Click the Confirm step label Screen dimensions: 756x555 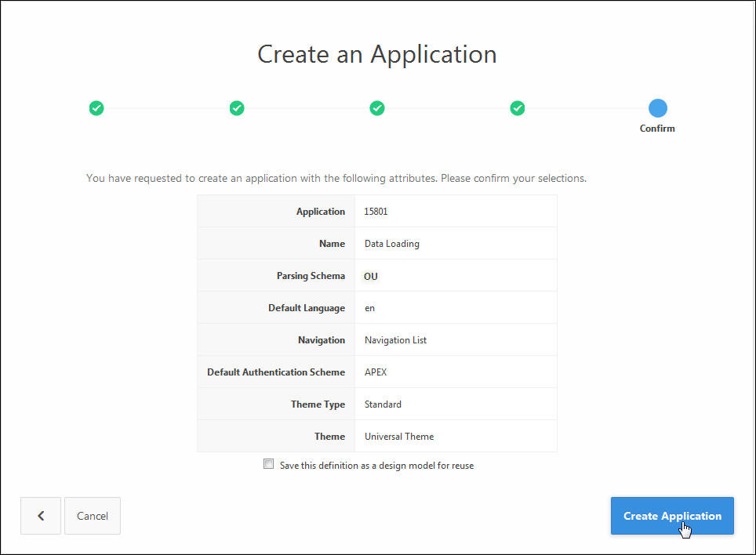pos(657,129)
